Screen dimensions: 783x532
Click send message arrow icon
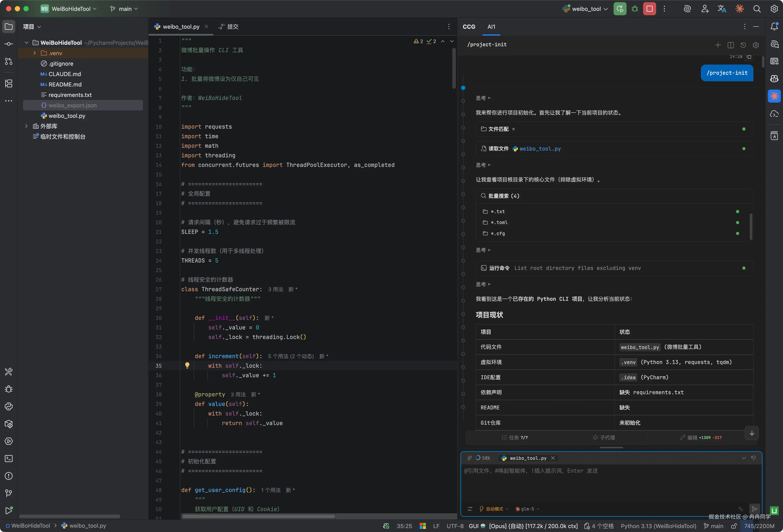click(x=754, y=509)
